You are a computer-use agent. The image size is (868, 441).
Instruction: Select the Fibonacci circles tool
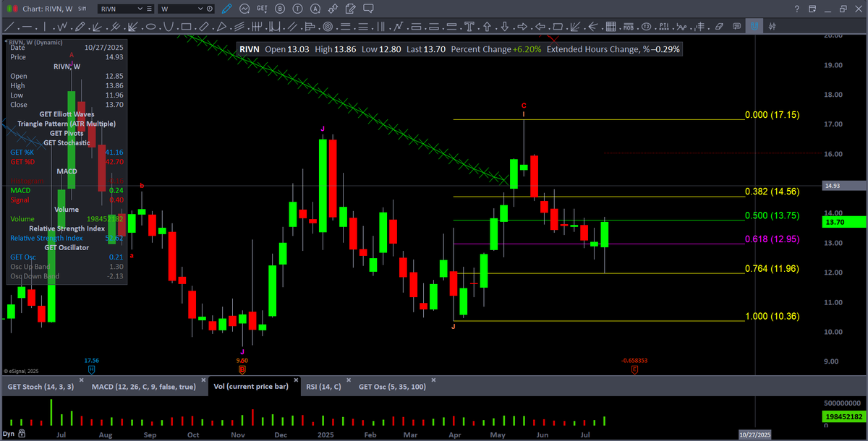pos(328,27)
